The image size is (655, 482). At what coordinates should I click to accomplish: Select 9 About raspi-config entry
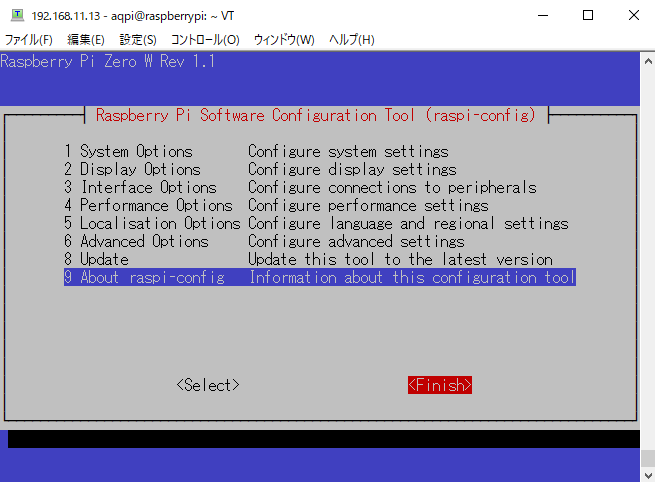(x=320, y=277)
